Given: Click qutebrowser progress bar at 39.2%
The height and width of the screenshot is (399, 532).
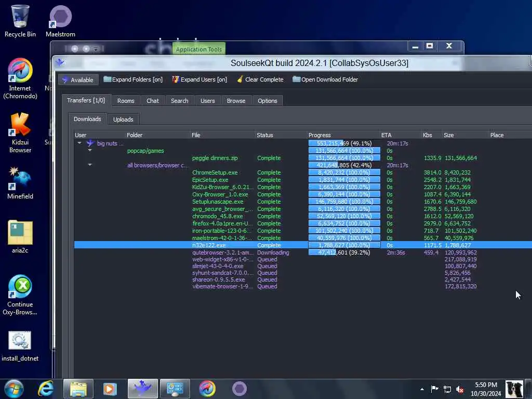Looking at the screenshot, I should pyautogui.click(x=344, y=252).
